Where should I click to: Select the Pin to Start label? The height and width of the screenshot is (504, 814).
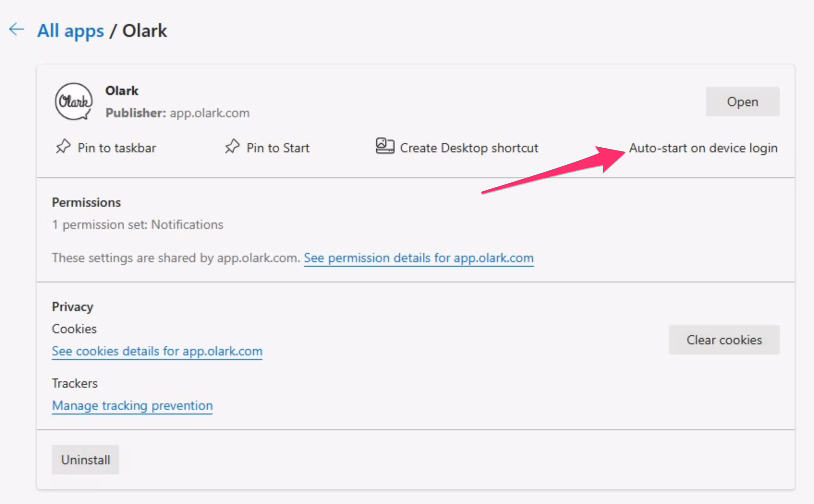(278, 148)
